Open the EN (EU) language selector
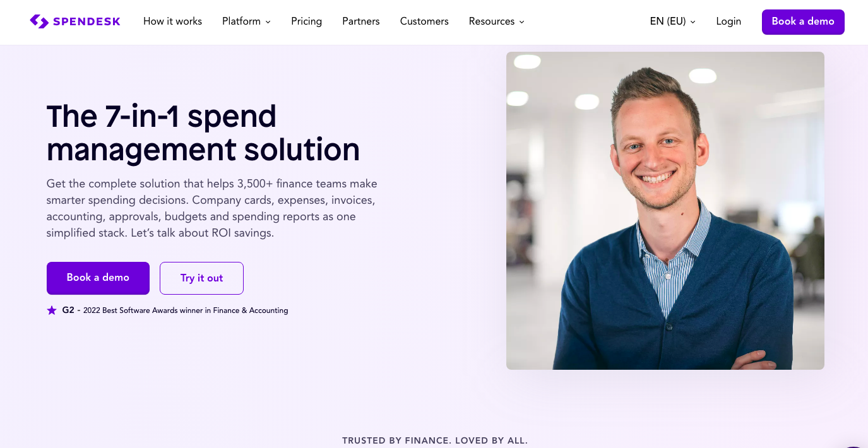 [673, 21]
